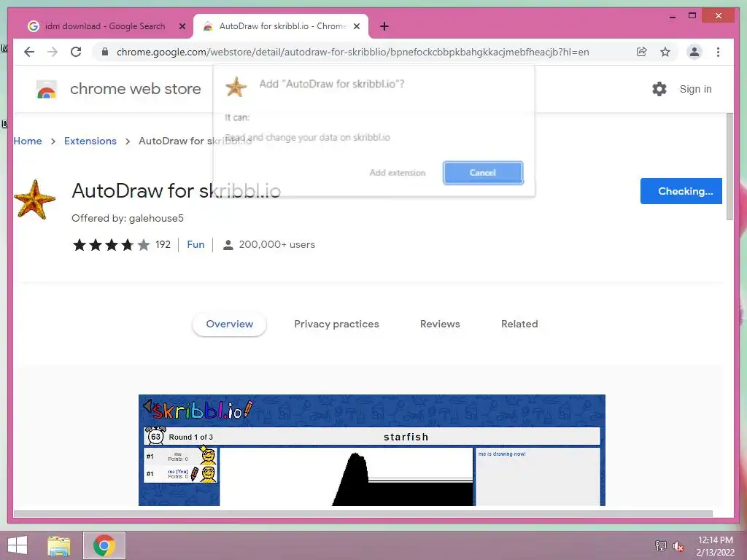Screen dimensions: 747x560
Task: Click the dialog starfish icon
Action: (236, 87)
